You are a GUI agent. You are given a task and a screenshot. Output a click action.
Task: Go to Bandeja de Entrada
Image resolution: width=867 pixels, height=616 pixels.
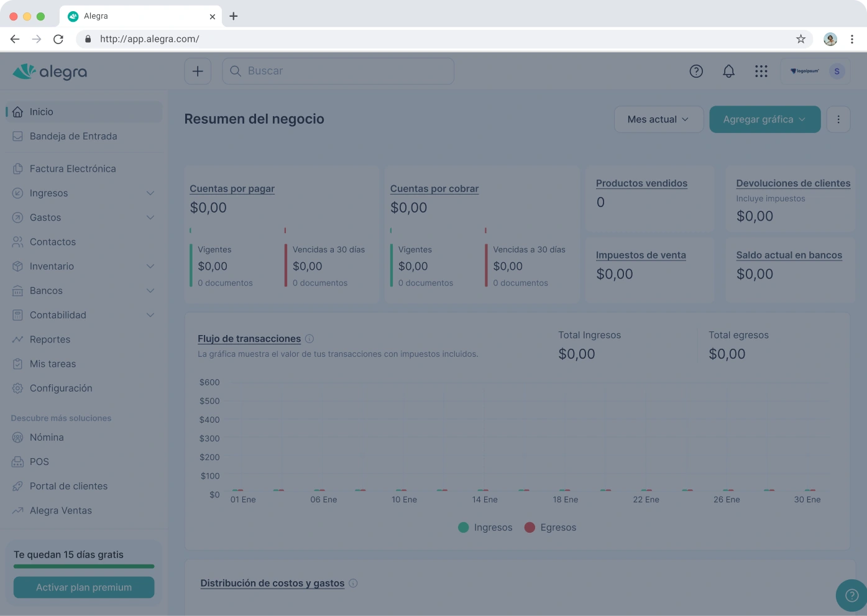pos(73,136)
